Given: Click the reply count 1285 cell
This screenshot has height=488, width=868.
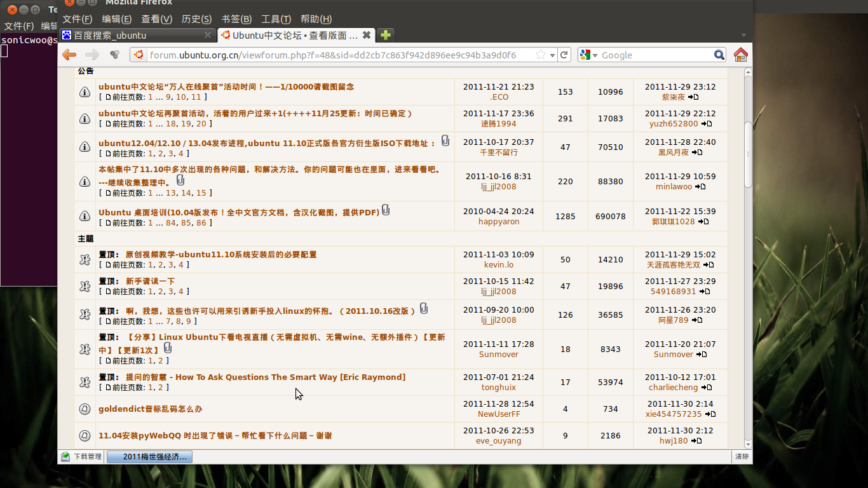Looking at the screenshot, I should point(566,216).
